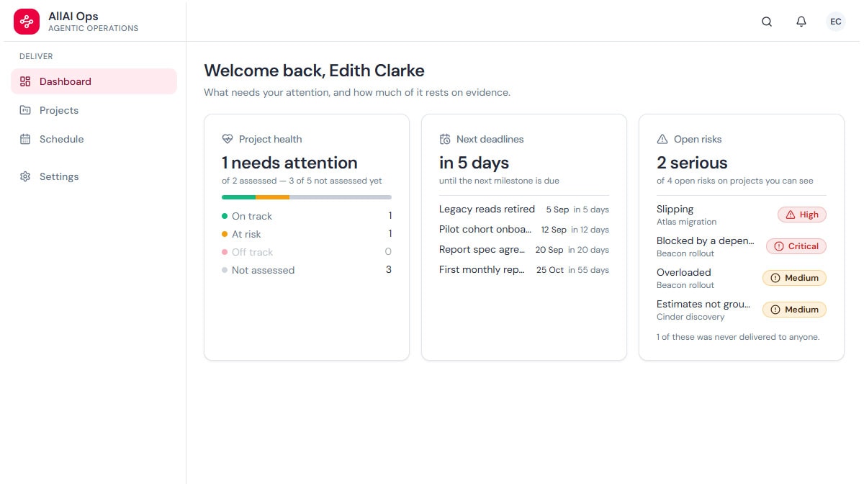Click the '2 serious' headline

coord(692,163)
